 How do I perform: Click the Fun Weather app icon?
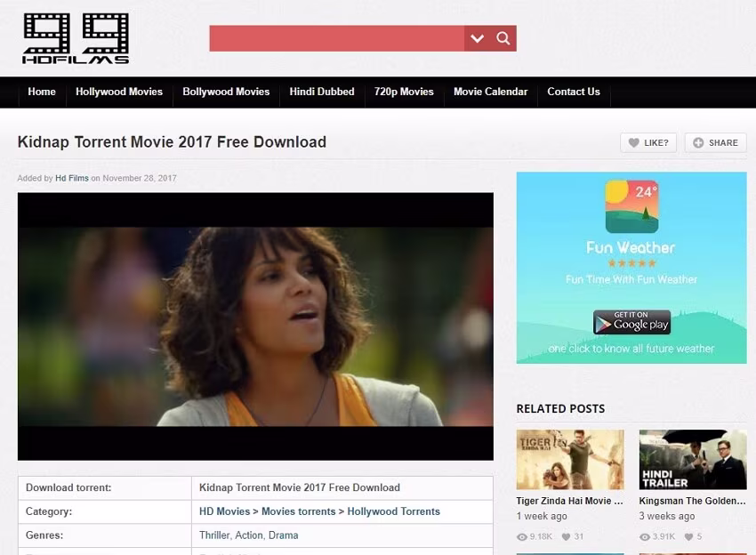(631, 206)
